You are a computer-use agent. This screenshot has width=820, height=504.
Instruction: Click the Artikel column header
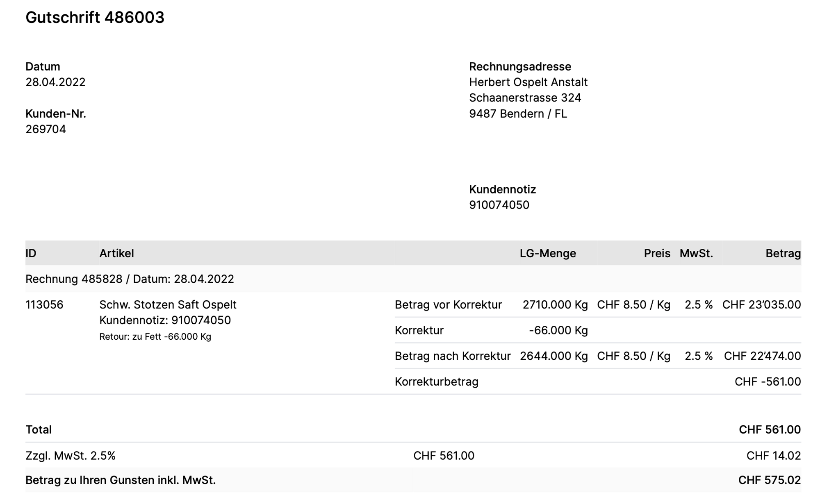click(x=116, y=254)
